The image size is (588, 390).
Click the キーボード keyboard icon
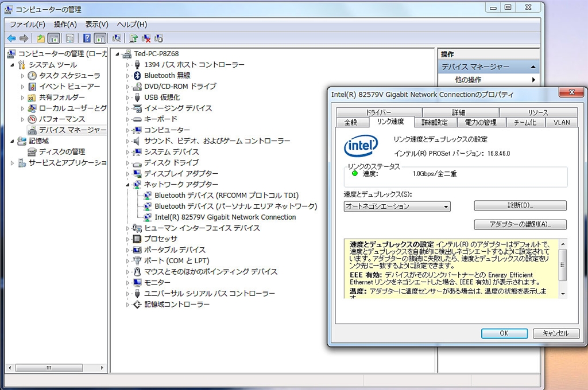pos(137,119)
